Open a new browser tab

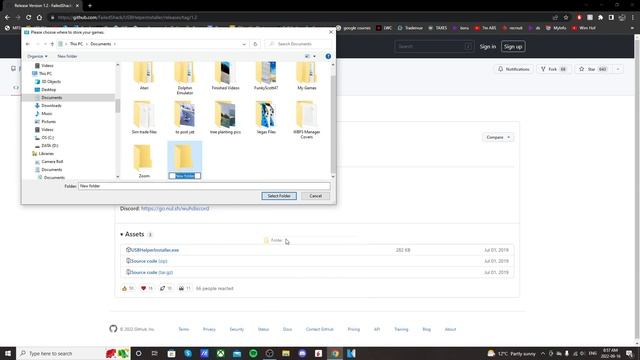click(90, 6)
